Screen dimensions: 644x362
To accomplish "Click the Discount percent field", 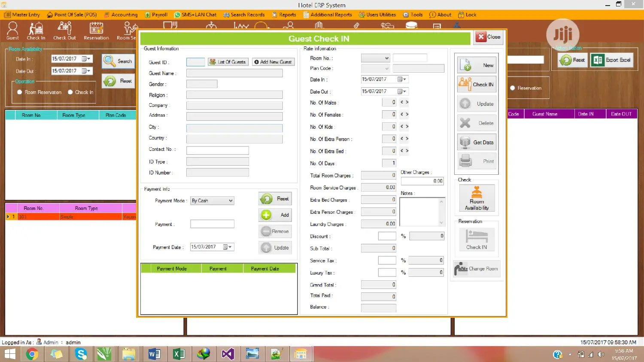I will click(387, 236).
